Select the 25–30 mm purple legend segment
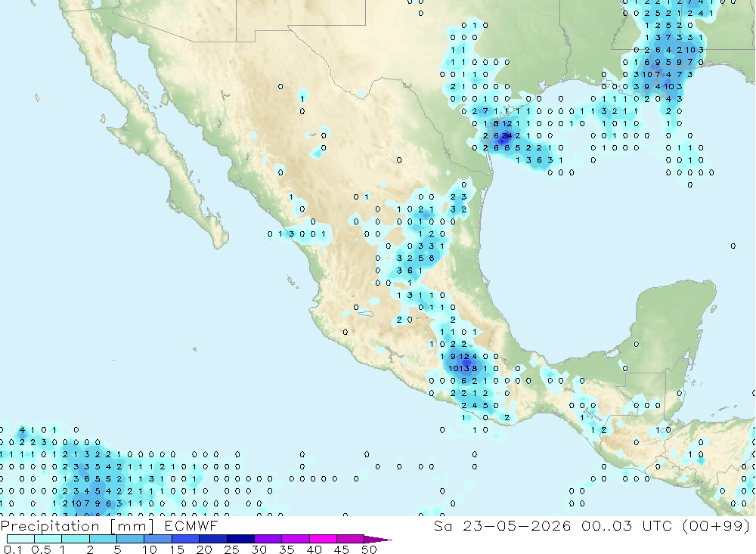This screenshot has height=554, width=756. [x=240, y=539]
